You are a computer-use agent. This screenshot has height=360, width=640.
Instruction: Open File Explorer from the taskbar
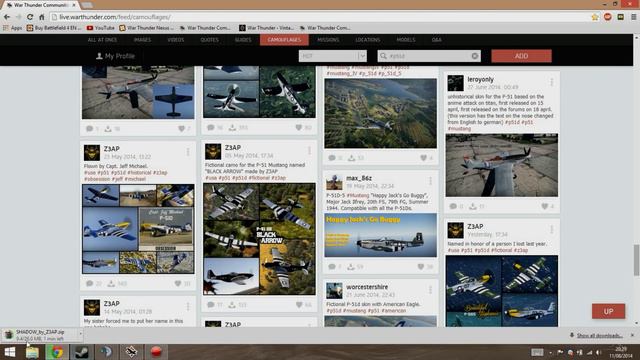(x=32, y=351)
